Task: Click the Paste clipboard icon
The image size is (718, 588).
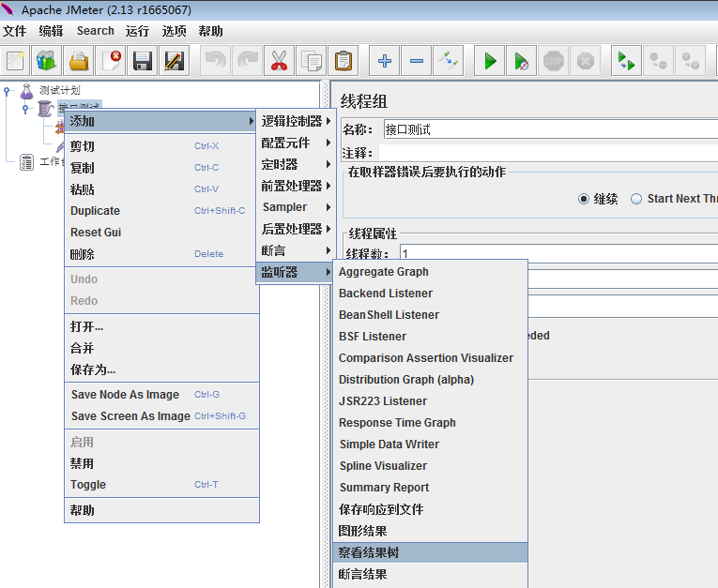Action: pos(343,60)
